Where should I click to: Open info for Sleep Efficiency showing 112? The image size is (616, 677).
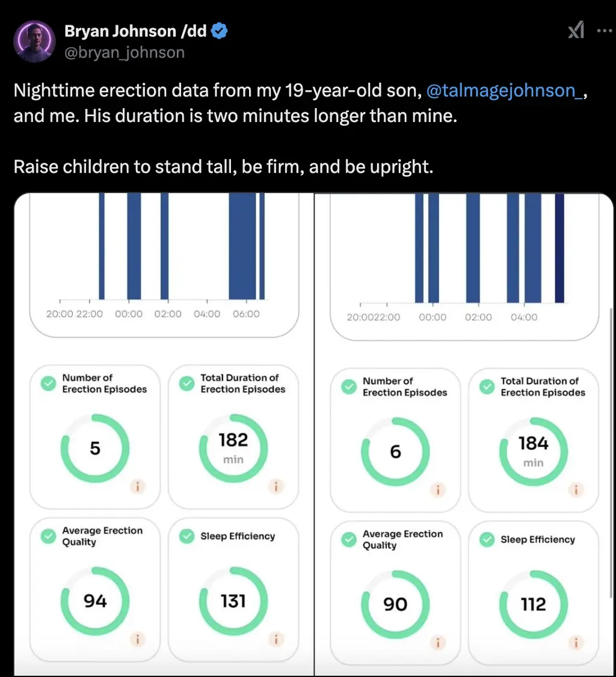coord(576,643)
